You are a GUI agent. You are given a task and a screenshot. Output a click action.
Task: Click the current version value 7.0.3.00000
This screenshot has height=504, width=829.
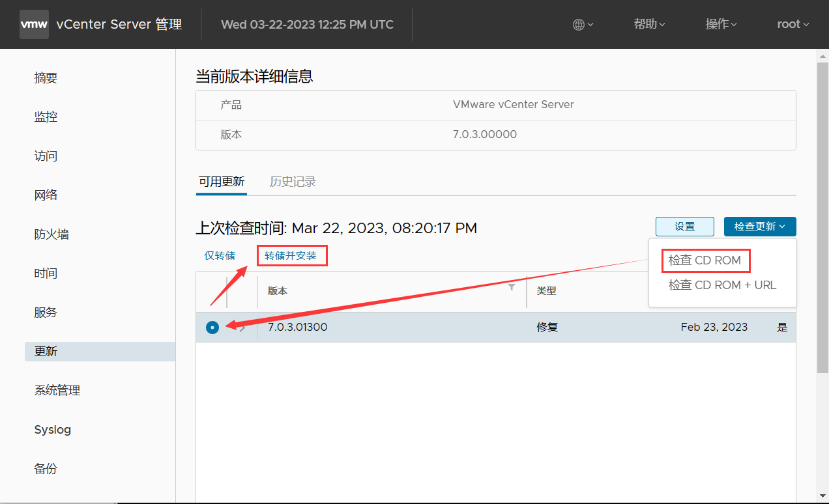[x=485, y=134]
